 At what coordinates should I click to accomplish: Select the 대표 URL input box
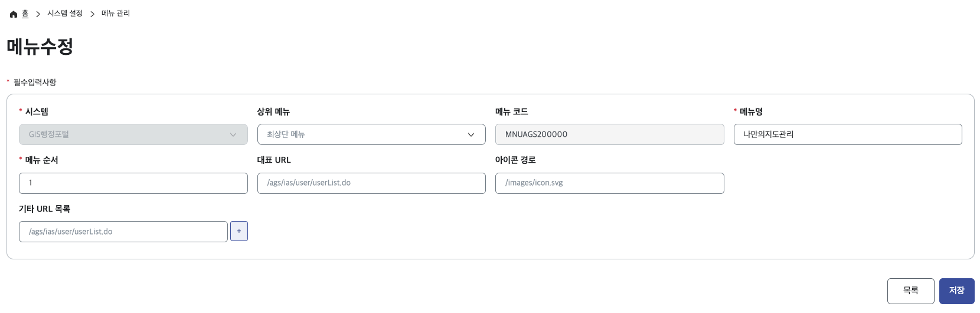click(x=371, y=183)
